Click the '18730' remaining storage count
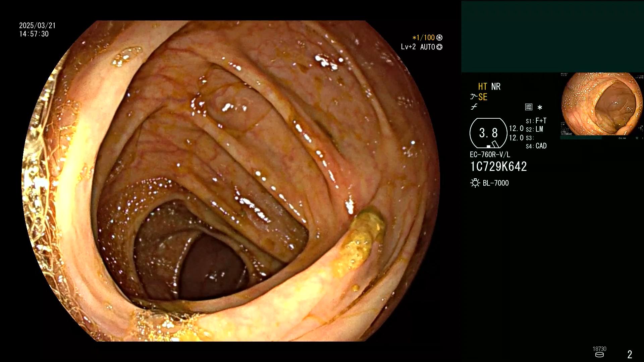644x362 pixels. 599,349
